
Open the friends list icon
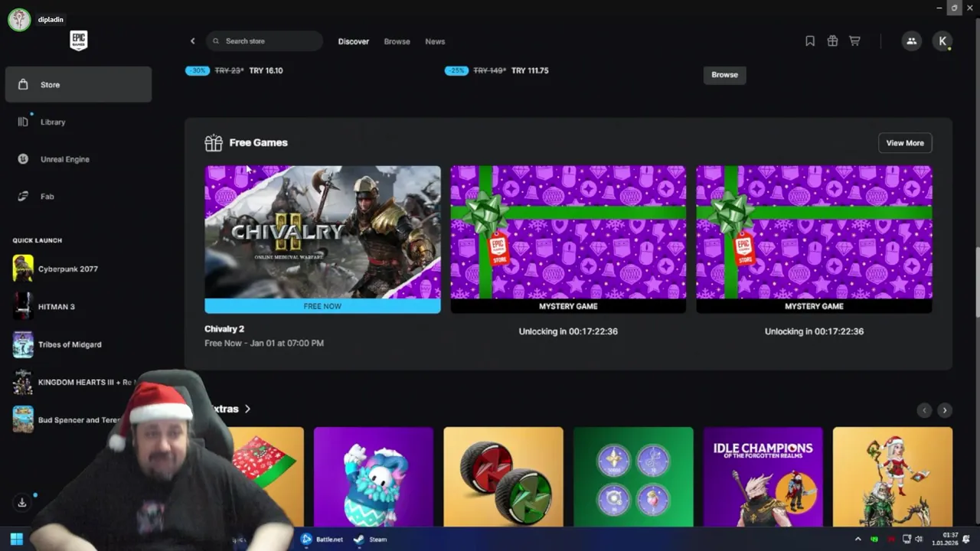[x=911, y=41]
